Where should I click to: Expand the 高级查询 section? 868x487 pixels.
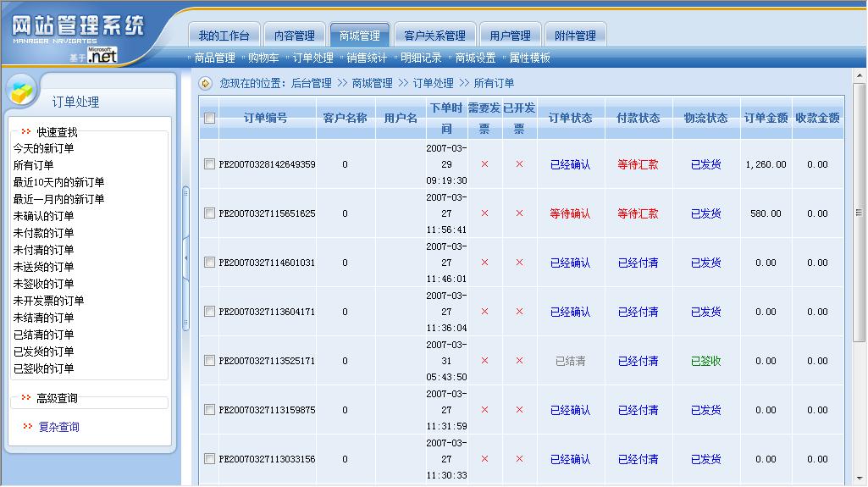click(x=27, y=398)
